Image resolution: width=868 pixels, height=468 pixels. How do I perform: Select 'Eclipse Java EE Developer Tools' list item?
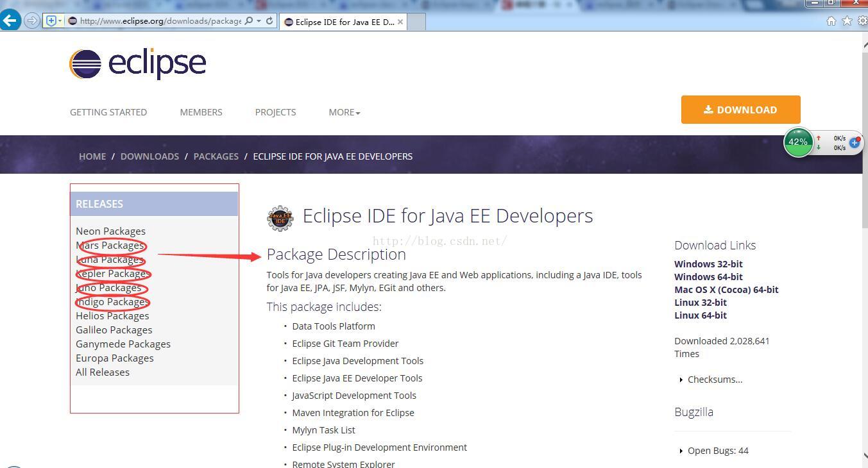coord(357,378)
